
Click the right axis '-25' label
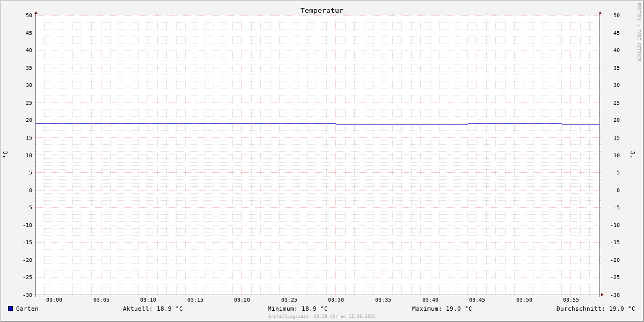[x=616, y=277]
